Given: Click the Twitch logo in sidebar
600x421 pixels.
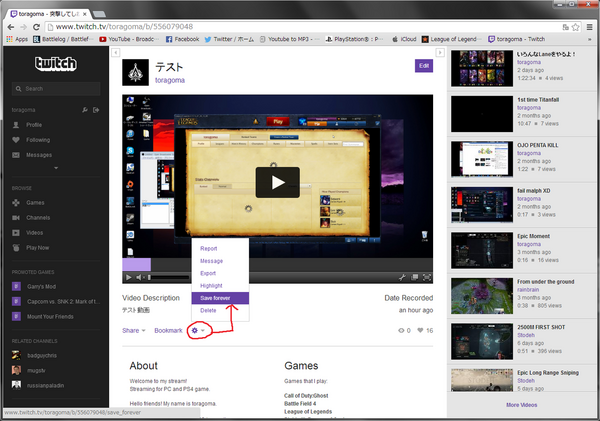Looking at the screenshot, I should (x=56, y=64).
